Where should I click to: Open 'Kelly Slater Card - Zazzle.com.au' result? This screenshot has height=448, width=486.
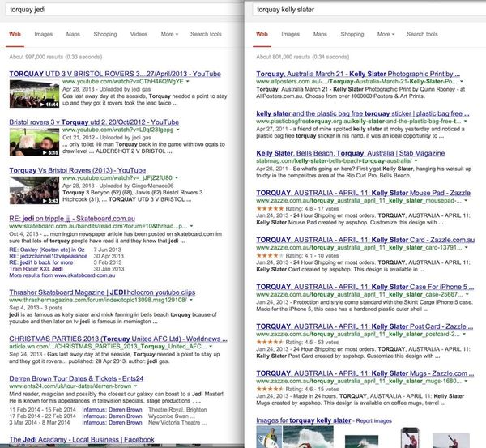(365, 240)
